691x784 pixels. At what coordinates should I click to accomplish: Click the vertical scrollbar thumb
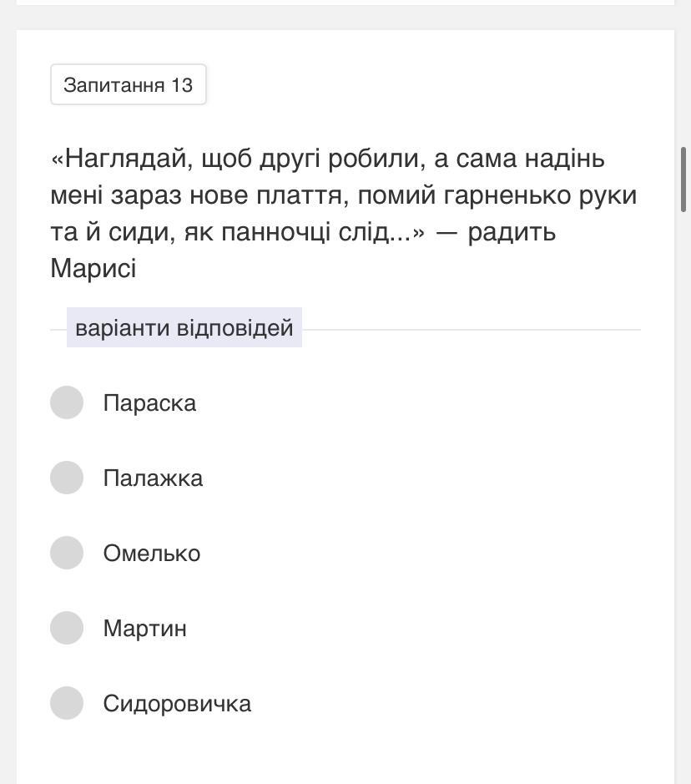click(684, 179)
